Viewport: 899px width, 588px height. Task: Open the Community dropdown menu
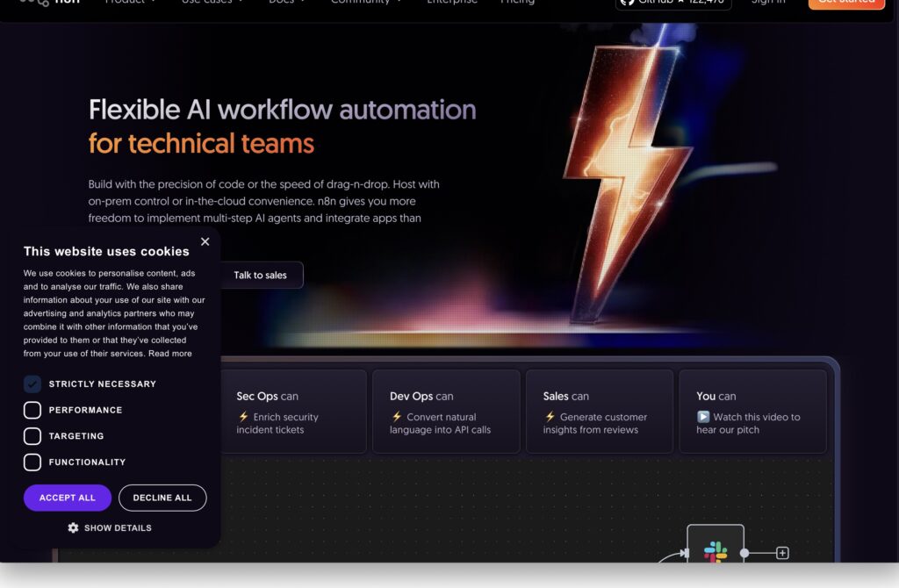tap(366, 3)
